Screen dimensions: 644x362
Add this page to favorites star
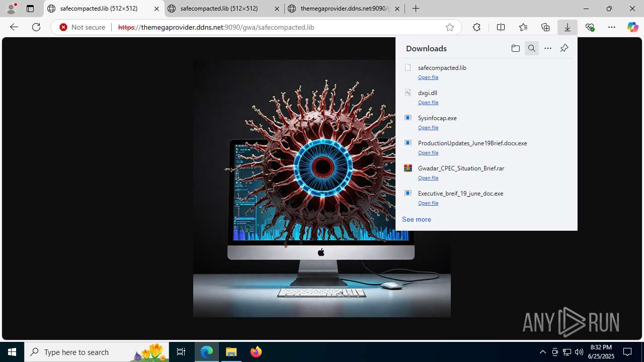click(x=450, y=27)
